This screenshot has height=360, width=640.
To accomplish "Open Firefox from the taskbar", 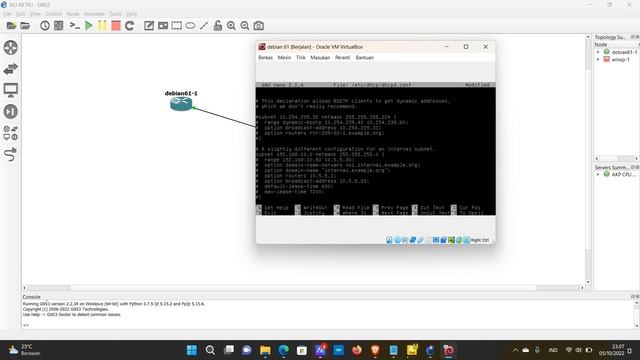I will [357, 350].
